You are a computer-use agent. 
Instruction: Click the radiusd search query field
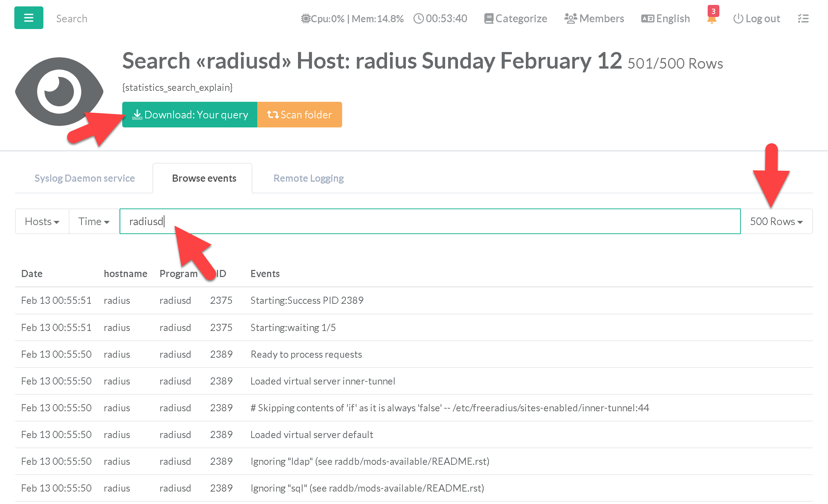[x=430, y=221]
